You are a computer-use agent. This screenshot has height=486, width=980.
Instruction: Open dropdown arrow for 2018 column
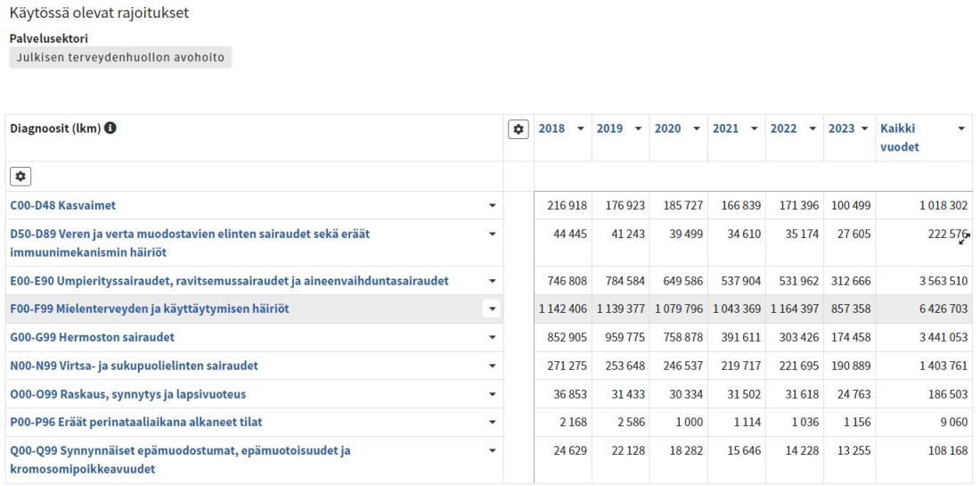tap(580, 128)
